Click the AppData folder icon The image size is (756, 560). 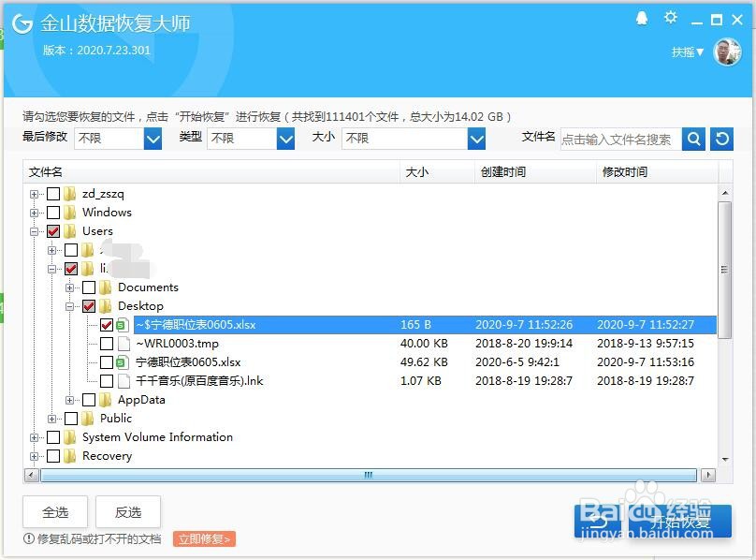[106, 400]
